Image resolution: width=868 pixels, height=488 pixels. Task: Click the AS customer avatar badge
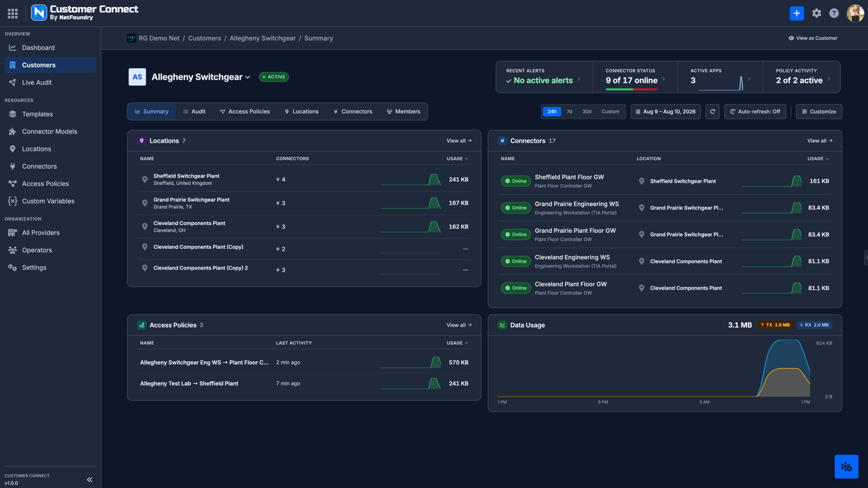[137, 77]
